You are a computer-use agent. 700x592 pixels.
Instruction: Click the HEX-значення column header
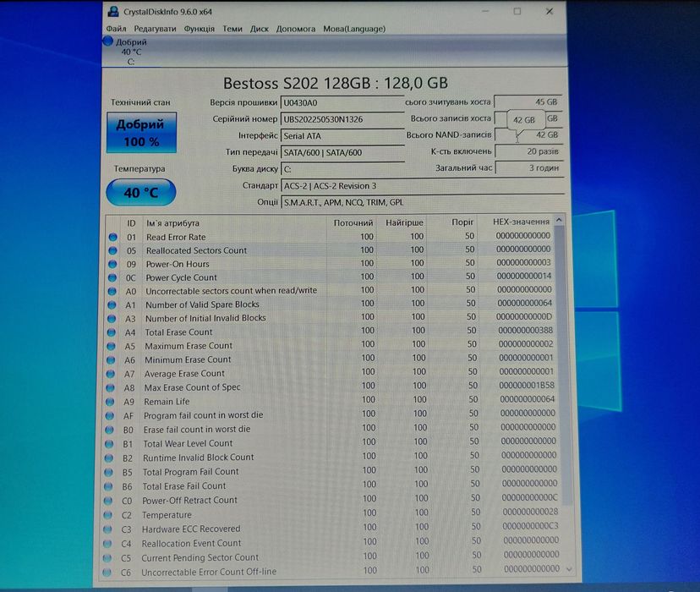(x=521, y=222)
